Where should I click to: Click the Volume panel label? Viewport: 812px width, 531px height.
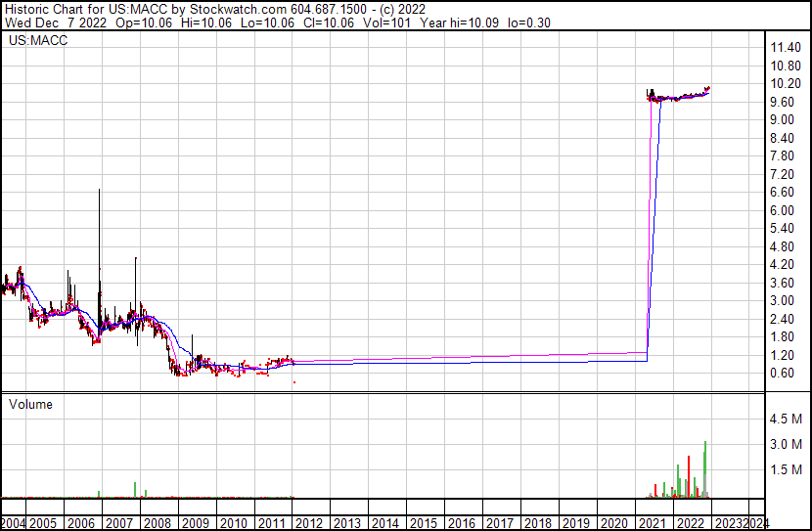(x=30, y=404)
